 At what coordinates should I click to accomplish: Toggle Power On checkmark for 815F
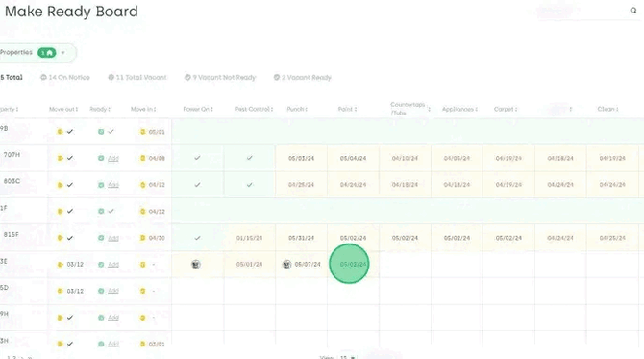[x=197, y=238]
